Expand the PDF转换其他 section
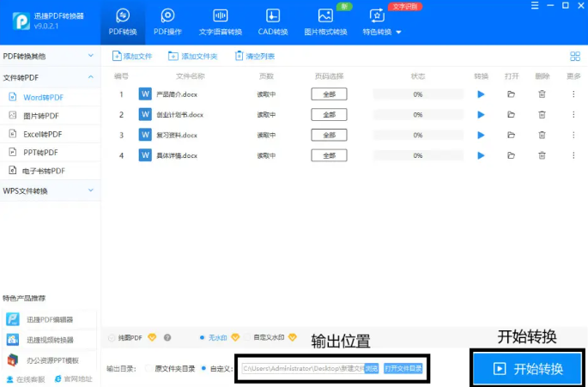This screenshot has height=387, width=588. (50, 57)
